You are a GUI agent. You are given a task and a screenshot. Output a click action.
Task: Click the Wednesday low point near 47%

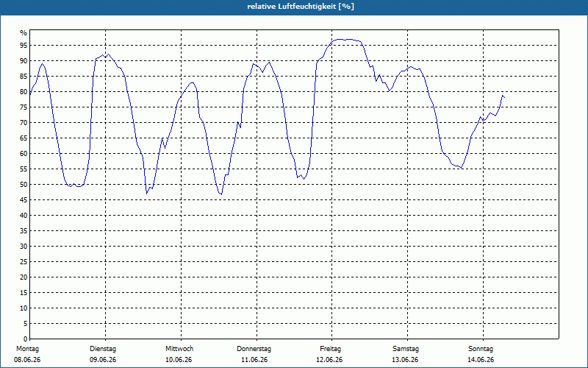pos(221,194)
